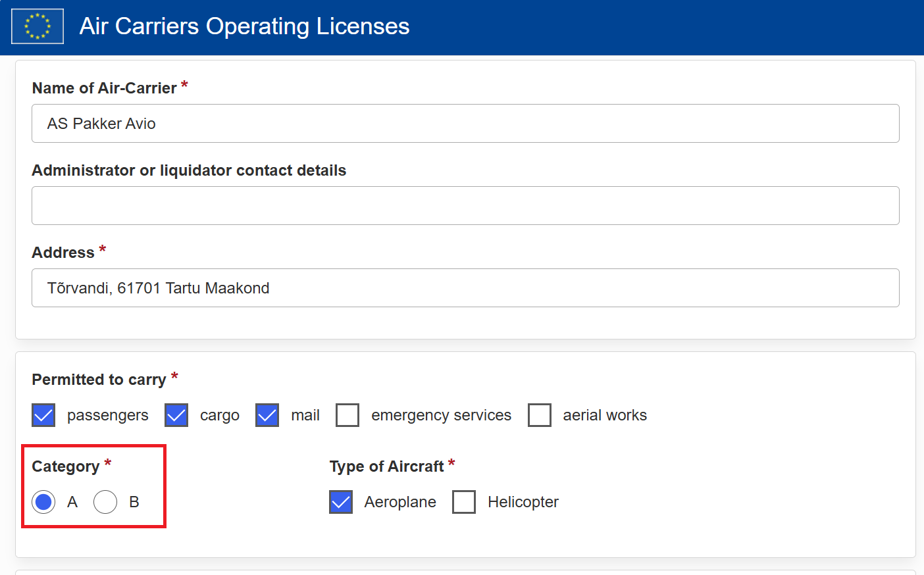The height and width of the screenshot is (575, 924).
Task: Click the EU flag logo in header
Action: coord(38,26)
